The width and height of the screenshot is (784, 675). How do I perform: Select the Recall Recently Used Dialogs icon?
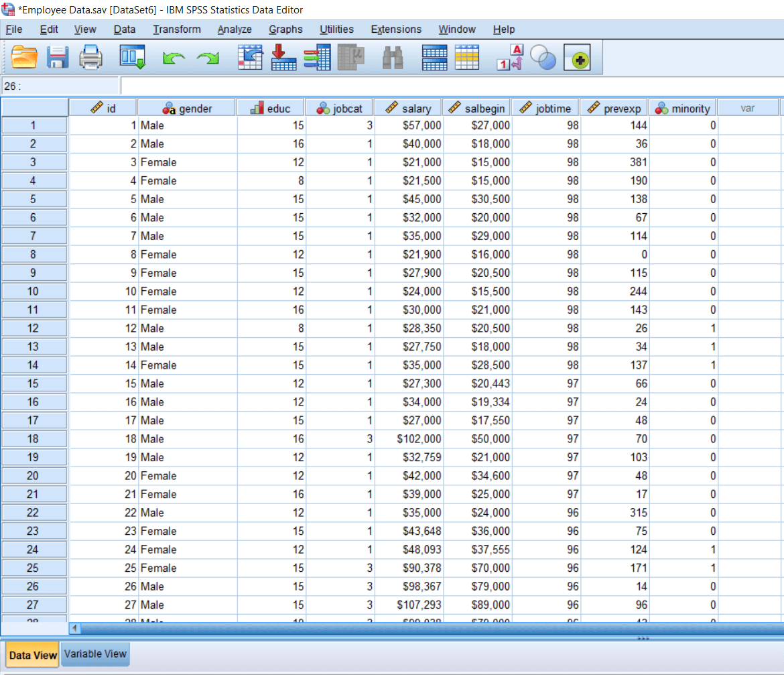pyautogui.click(x=132, y=58)
